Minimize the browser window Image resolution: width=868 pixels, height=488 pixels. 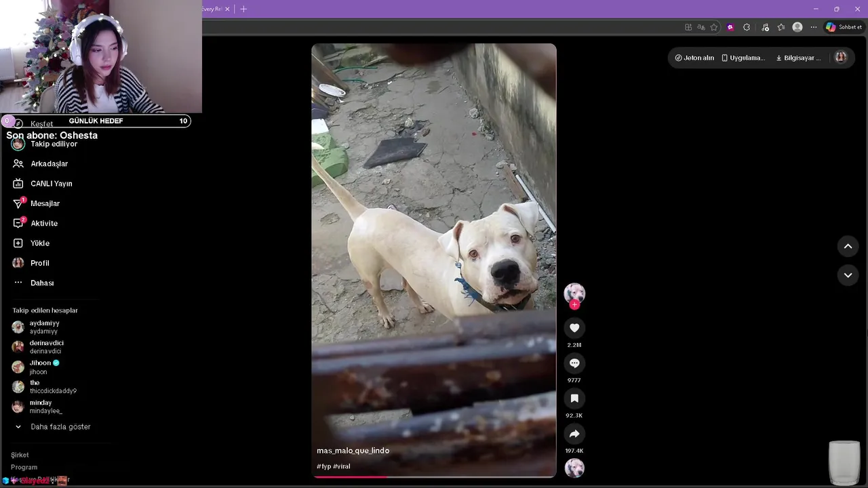click(816, 9)
